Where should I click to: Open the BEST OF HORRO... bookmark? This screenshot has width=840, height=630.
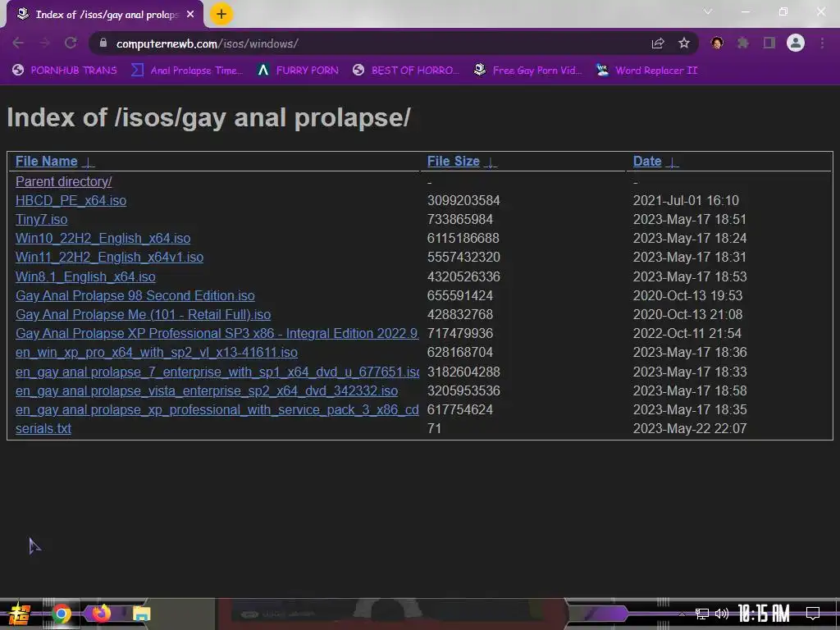pyautogui.click(x=406, y=71)
